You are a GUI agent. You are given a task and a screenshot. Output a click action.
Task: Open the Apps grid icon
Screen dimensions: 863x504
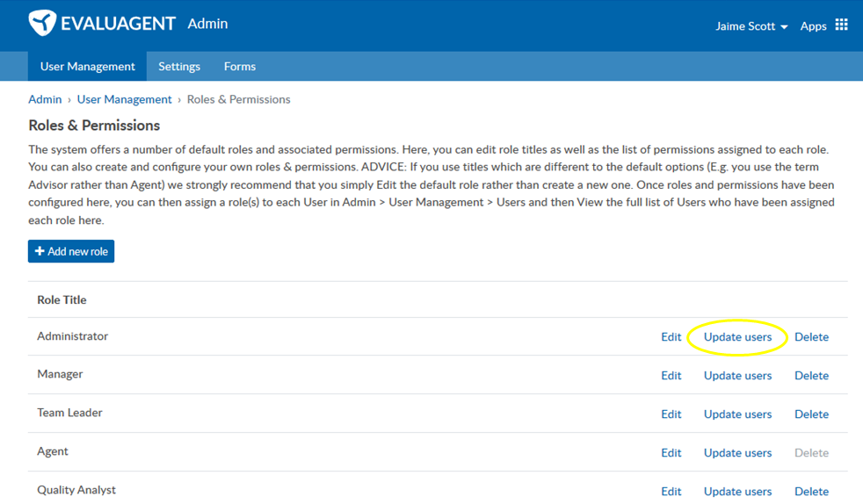coord(841,25)
